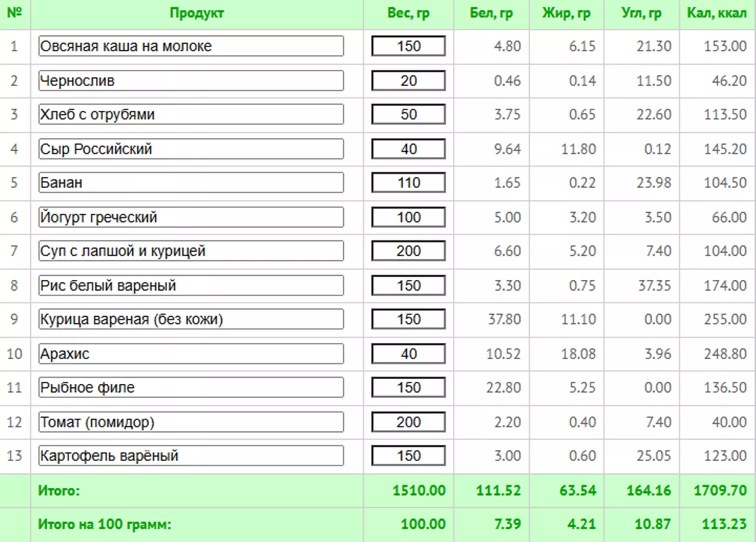The image size is (756, 542).
Task: Click weight box for Томат (помидор)
Action: click(x=408, y=422)
